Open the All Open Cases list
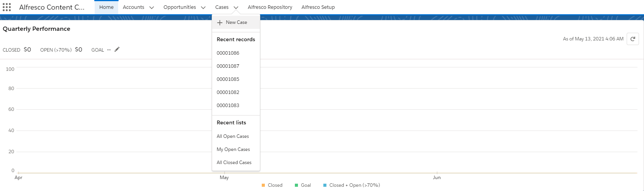This screenshot has width=644, height=191. coord(233,136)
